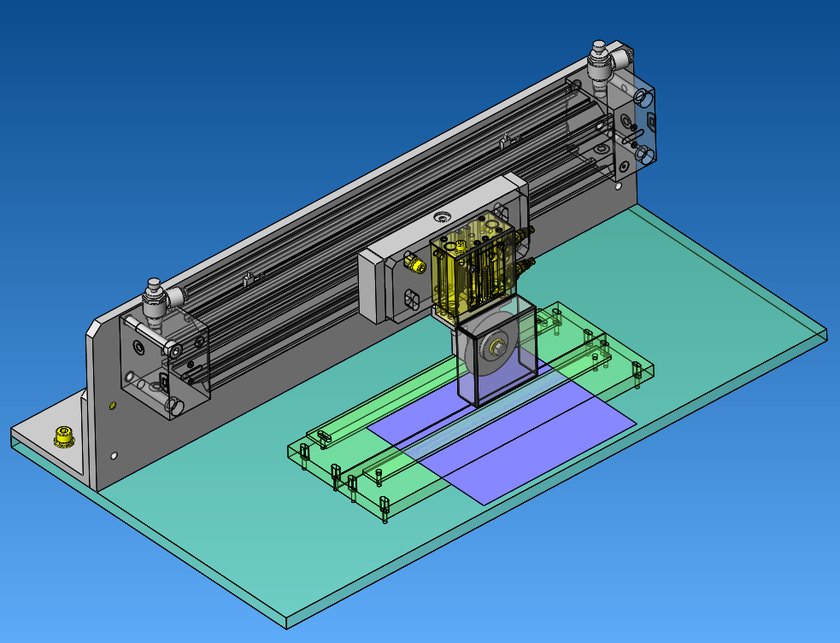This screenshot has height=643, width=840.
Task: Click the lower-left hole in the back plate
Action: (x=114, y=456)
